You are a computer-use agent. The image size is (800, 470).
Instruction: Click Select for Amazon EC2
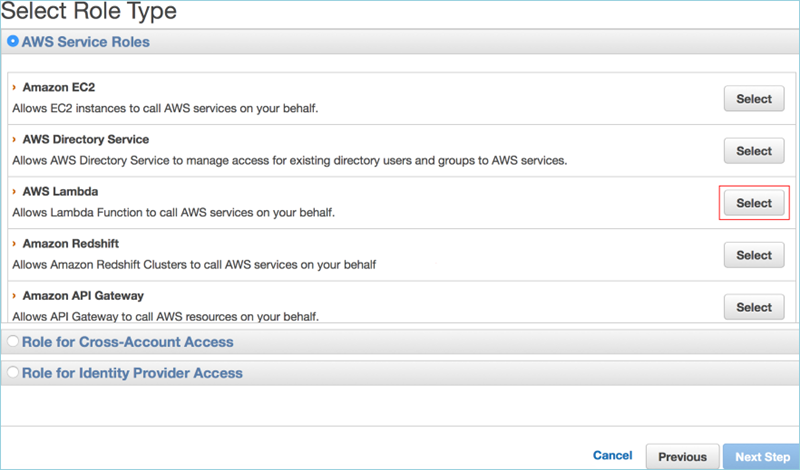click(x=754, y=98)
